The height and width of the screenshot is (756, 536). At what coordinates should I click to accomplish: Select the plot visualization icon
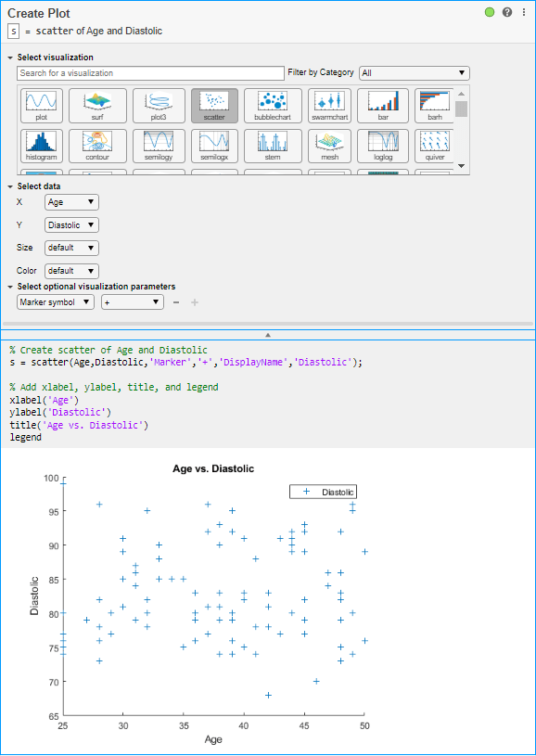[x=41, y=105]
